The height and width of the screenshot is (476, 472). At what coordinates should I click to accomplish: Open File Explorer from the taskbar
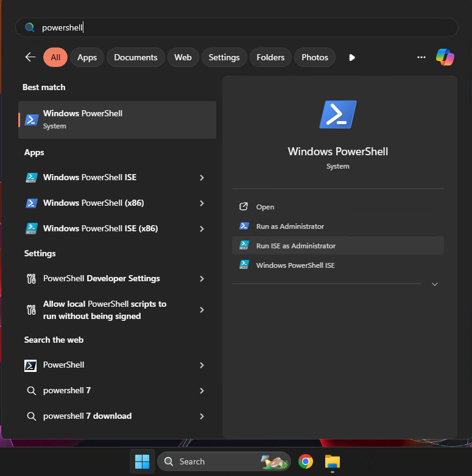tap(332, 461)
